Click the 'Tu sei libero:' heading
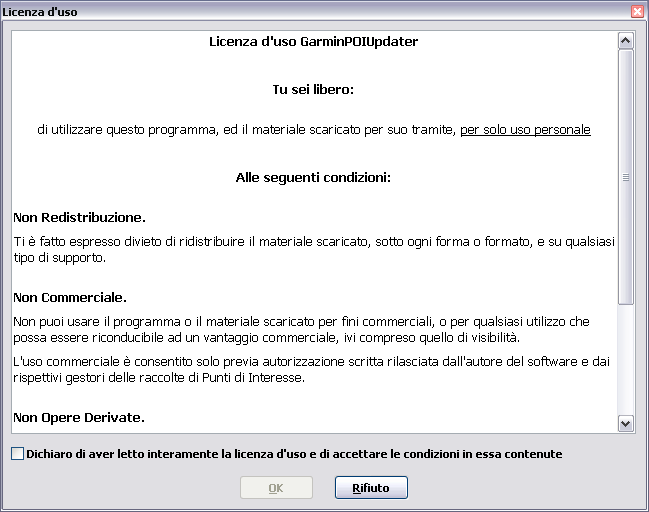This screenshot has width=649, height=512. click(313, 90)
